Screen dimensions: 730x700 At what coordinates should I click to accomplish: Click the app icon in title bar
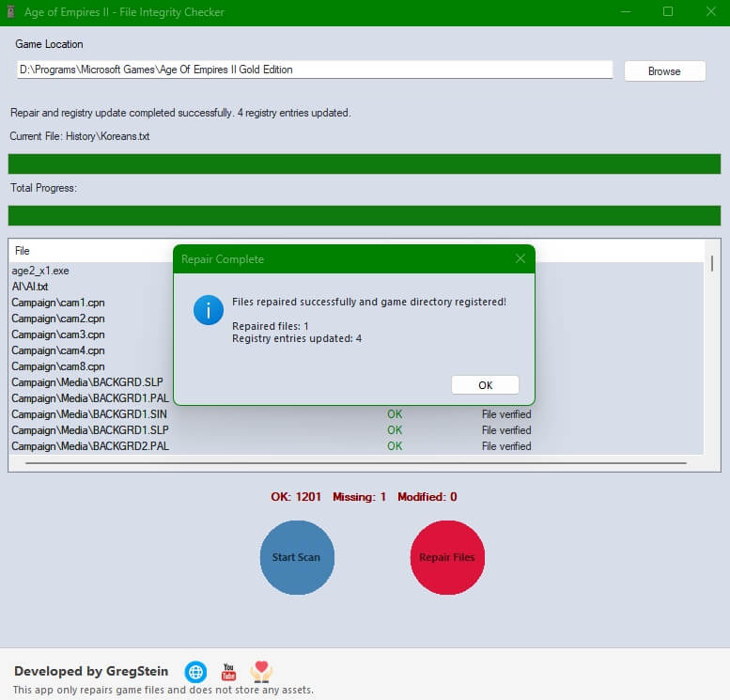[10, 11]
